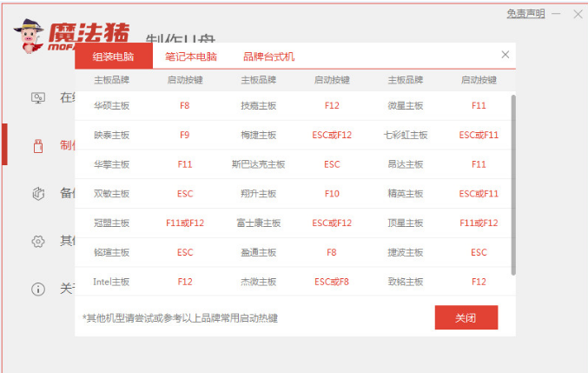The image size is (588, 373).
Task: Click the 七彩虹主板 brand cell
Action: 405,135
